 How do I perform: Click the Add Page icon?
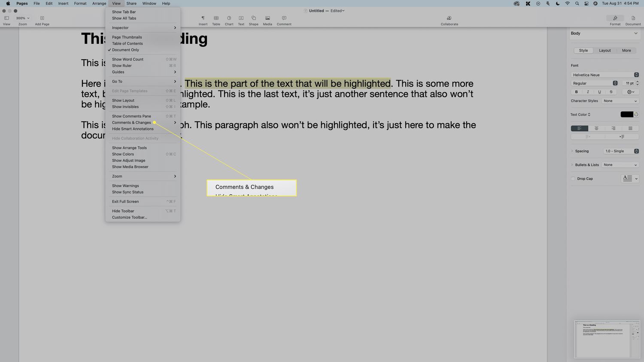[42, 18]
